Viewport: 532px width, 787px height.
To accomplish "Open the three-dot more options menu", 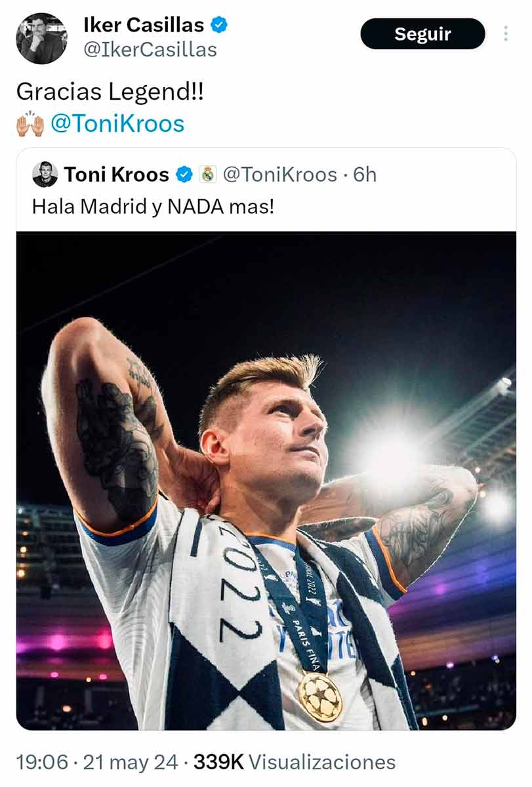I will click(x=506, y=33).
